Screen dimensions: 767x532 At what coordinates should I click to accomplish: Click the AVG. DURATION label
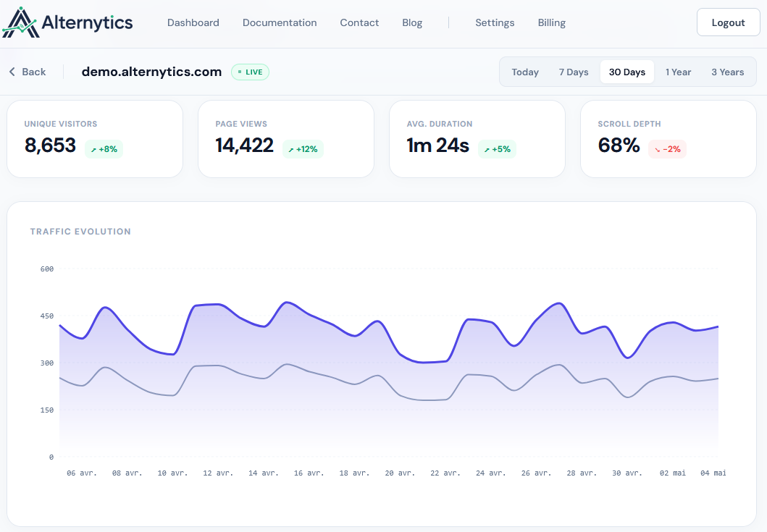coord(440,124)
